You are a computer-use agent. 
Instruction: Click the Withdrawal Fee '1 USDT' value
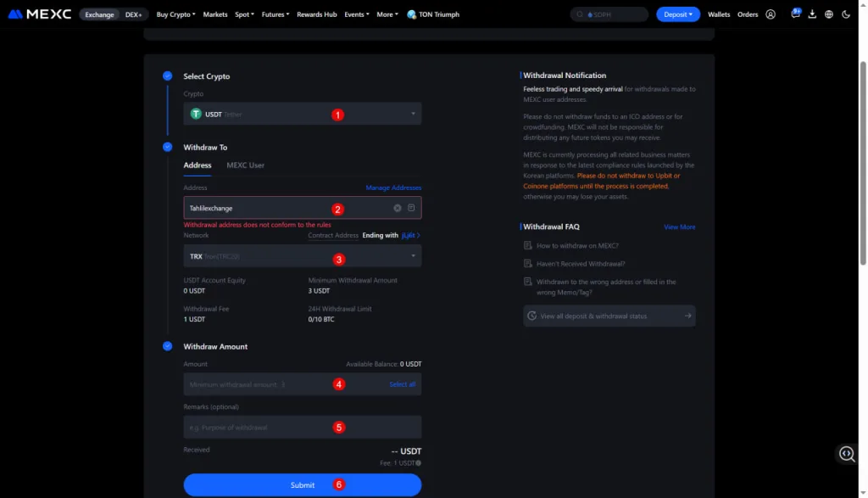(x=194, y=319)
